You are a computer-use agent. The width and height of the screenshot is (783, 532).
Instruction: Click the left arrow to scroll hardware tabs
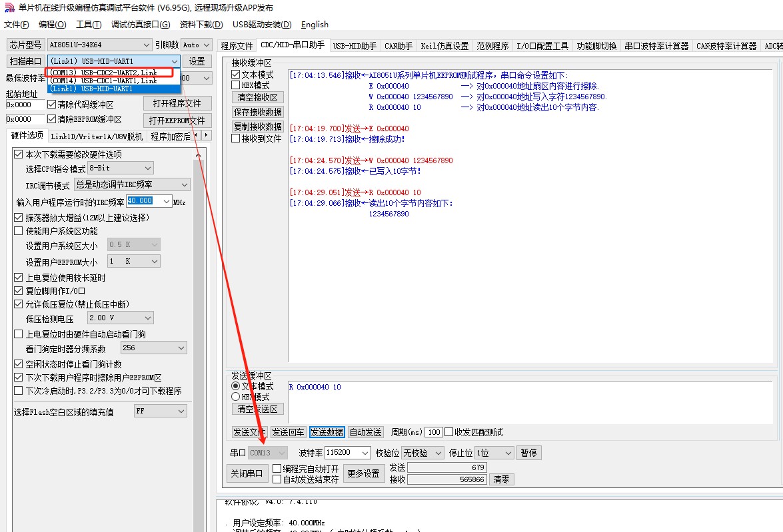point(197,136)
